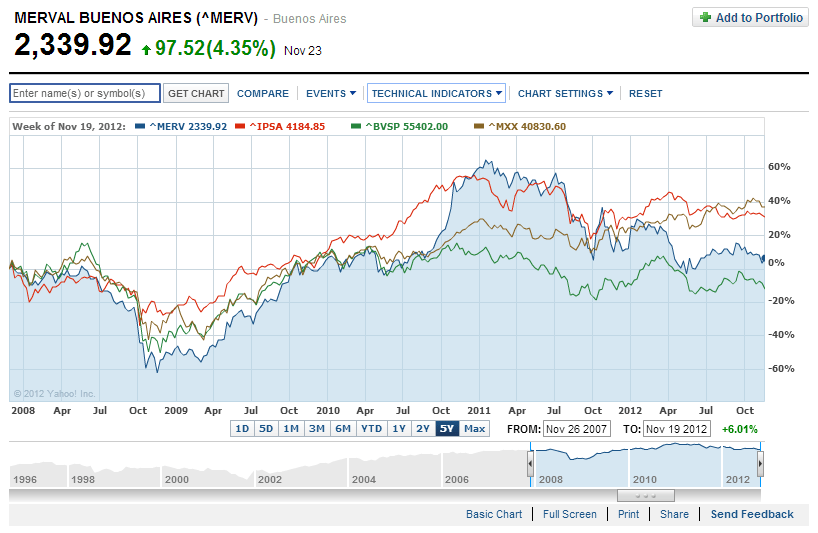
Task: Click the ^BVSP 55402.00 legend text
Action: [x=406, y=126]
